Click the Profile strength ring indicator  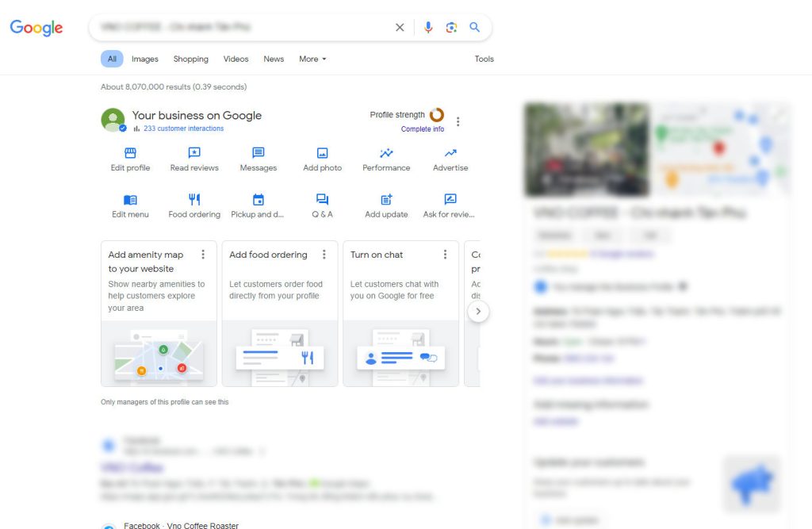[437, 114]
